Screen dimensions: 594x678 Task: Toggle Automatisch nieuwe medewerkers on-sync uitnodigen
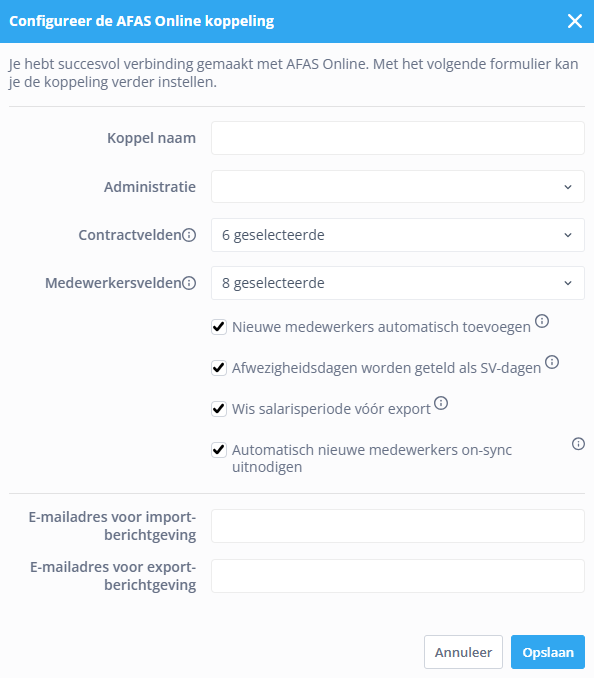219,450
